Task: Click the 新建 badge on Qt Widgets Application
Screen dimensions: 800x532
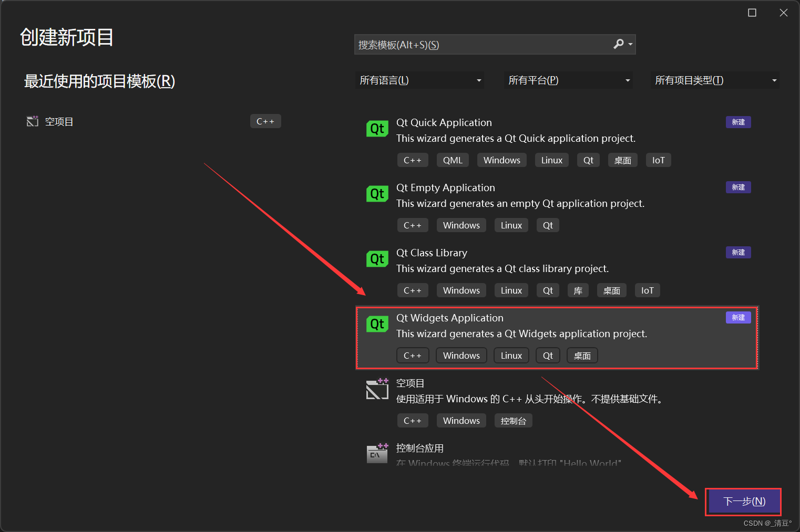Action: (739, 318)
